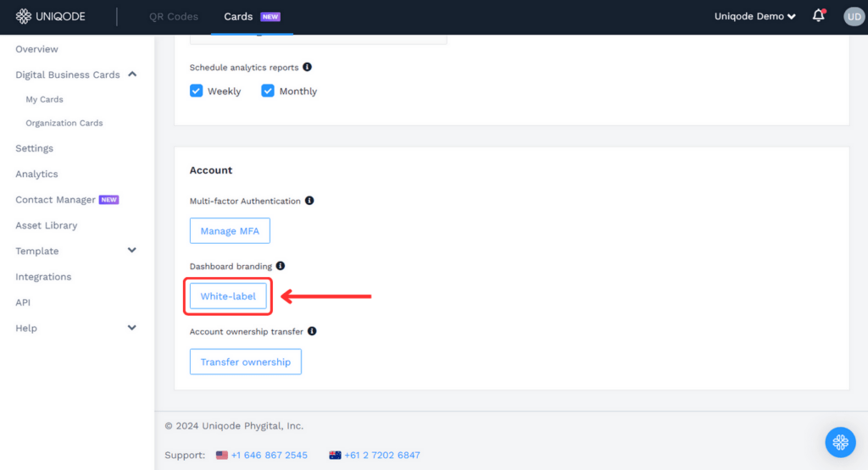The image size is (868, 470).
Task: Open the floating Uniqode help widget
Action: (840, 442)
